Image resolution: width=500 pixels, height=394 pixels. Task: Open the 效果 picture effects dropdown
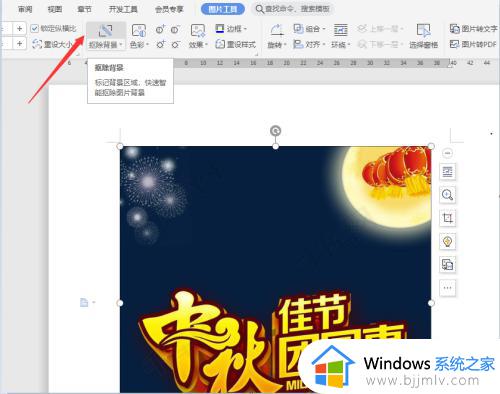point(198,44)
